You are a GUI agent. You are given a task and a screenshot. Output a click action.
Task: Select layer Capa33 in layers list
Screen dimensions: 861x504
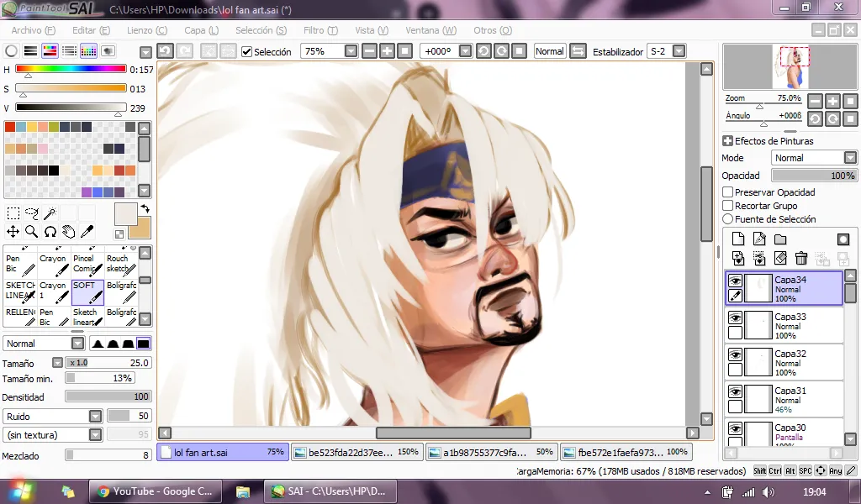click(785, 325)
